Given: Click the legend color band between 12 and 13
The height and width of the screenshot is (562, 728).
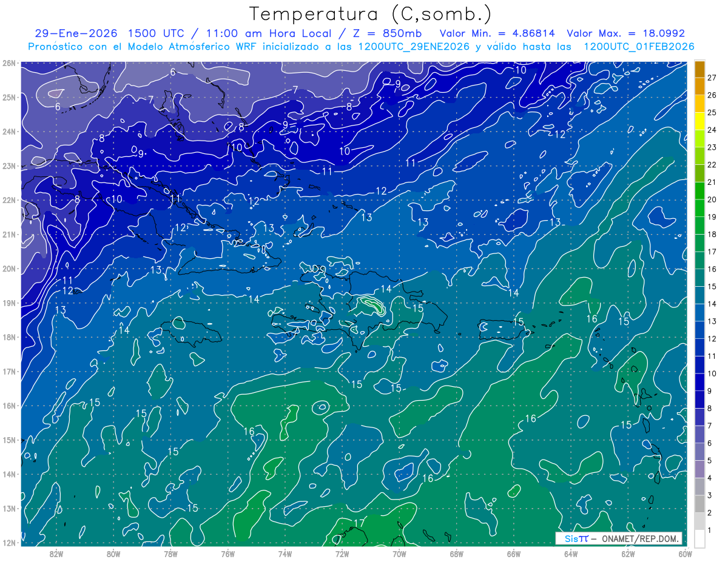Looking at the screenshot, I should [699, 330].
